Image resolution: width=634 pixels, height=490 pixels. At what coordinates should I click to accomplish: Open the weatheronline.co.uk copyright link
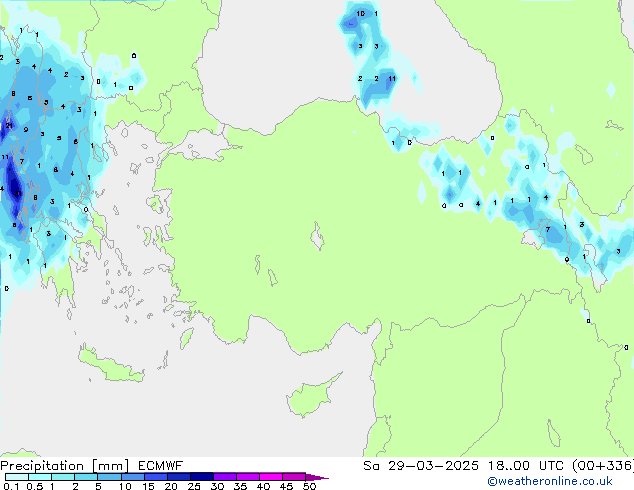pos(550,481)
